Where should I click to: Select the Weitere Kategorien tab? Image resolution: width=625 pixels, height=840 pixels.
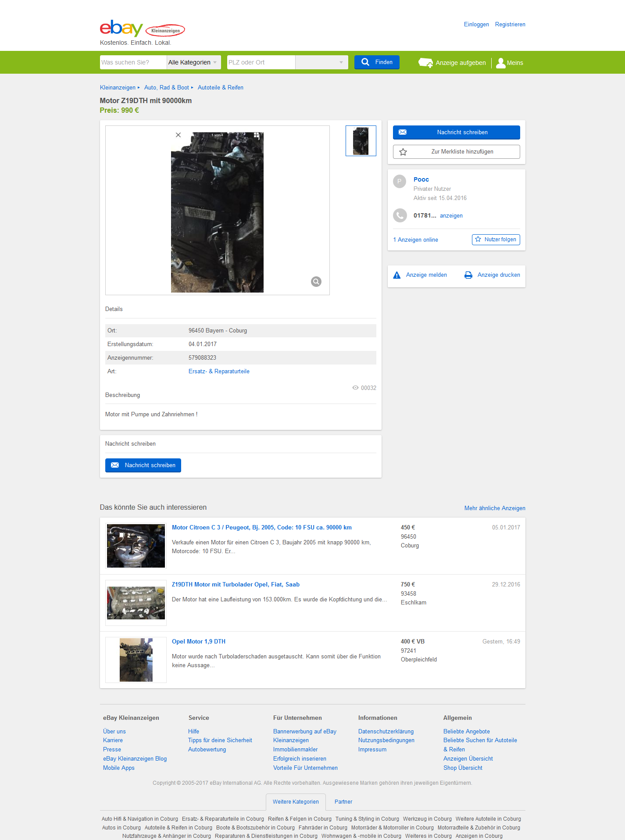point(296,802)
